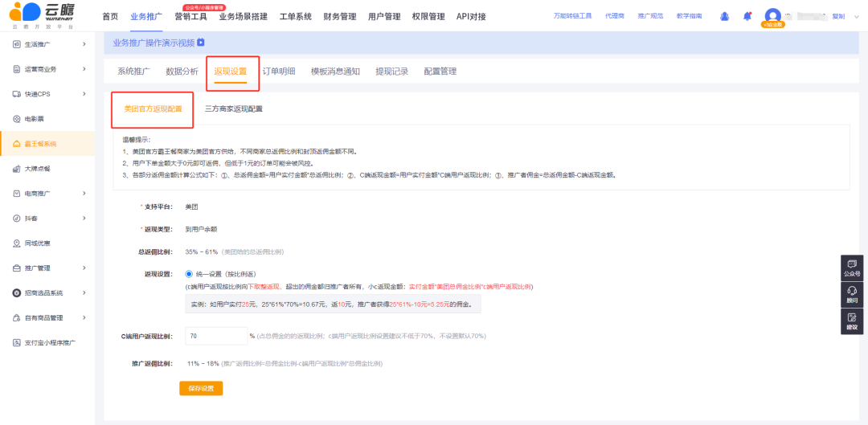Expand the 自有商品管理 submenu chevron
This screenshot has height=425, width=868.
84,317
